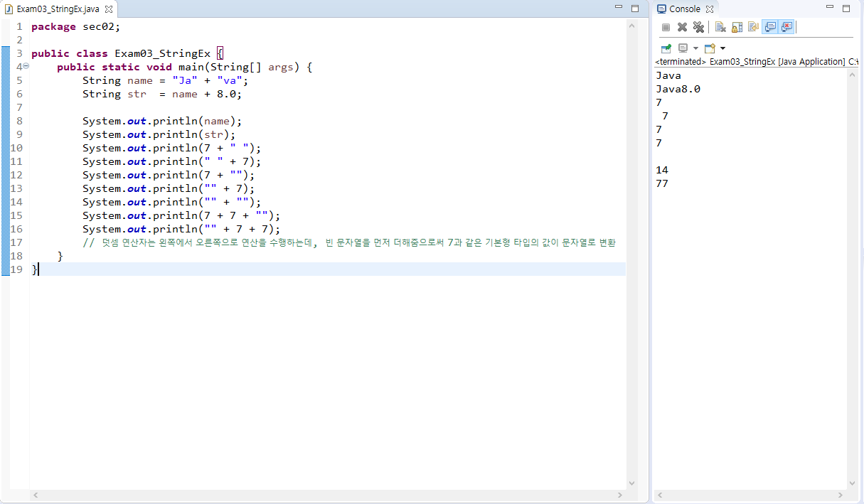Collapse the main method fold on line 4
Screen dimensions: 864x504
click(x=26, y=67)
